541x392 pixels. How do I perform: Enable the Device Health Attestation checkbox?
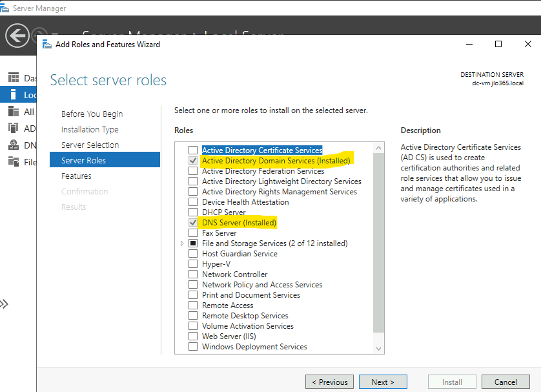(x=193, y=202)
